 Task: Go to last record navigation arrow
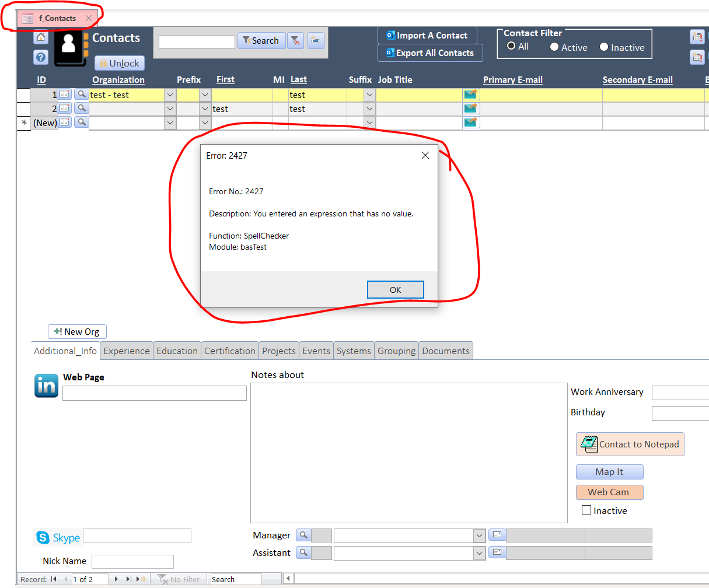coord(129,579)
